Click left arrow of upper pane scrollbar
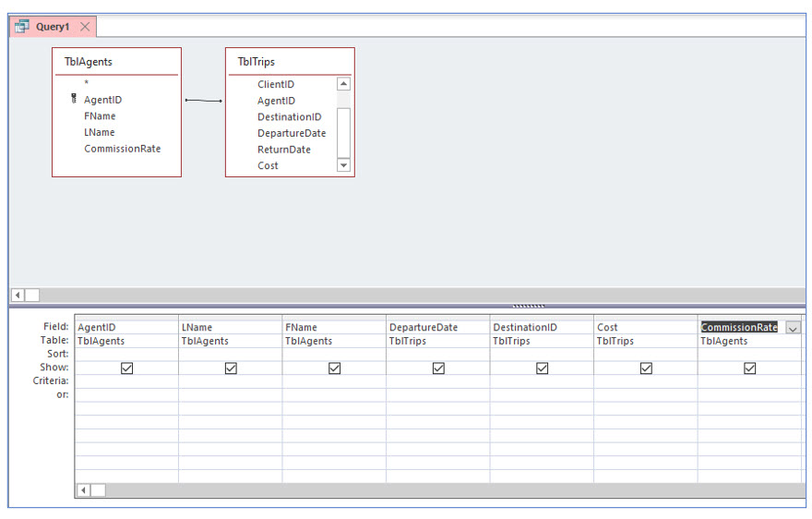 tap(18, 295)
